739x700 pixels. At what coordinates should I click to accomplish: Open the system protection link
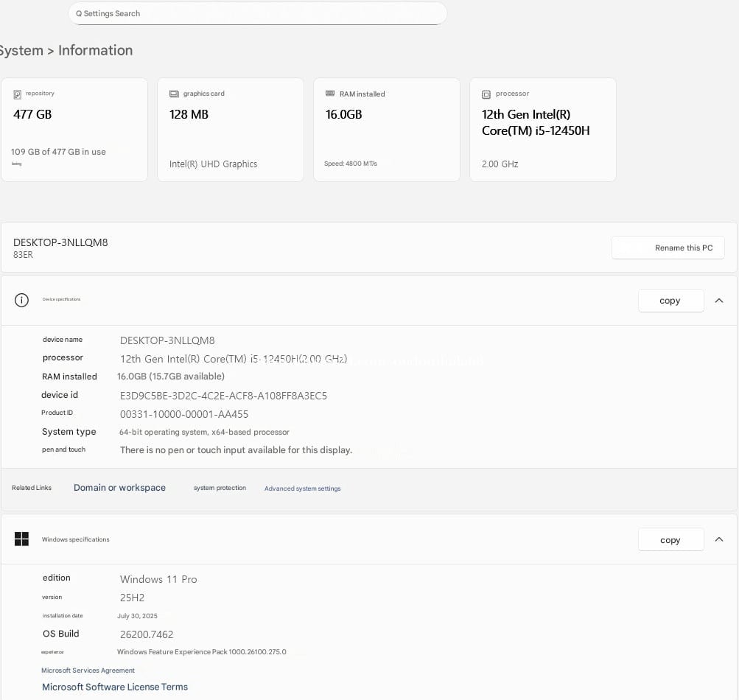click(220, 488)
